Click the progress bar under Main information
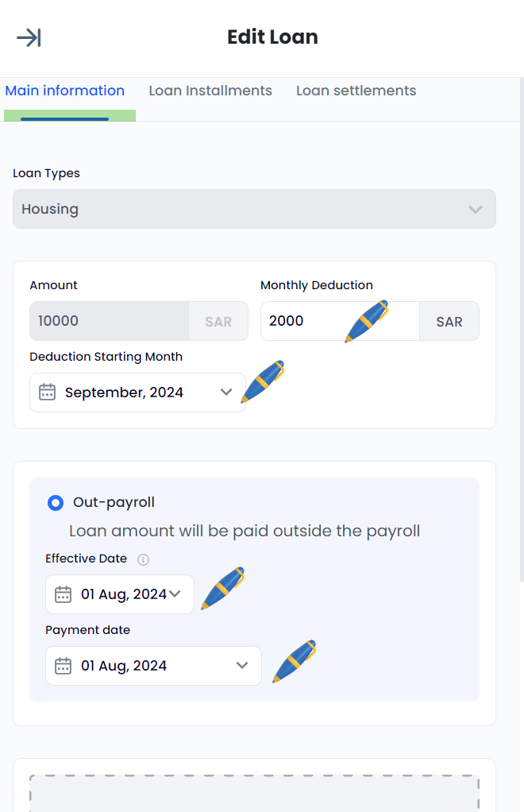Viewport: 524px width, 812px height. coord(69,116)
